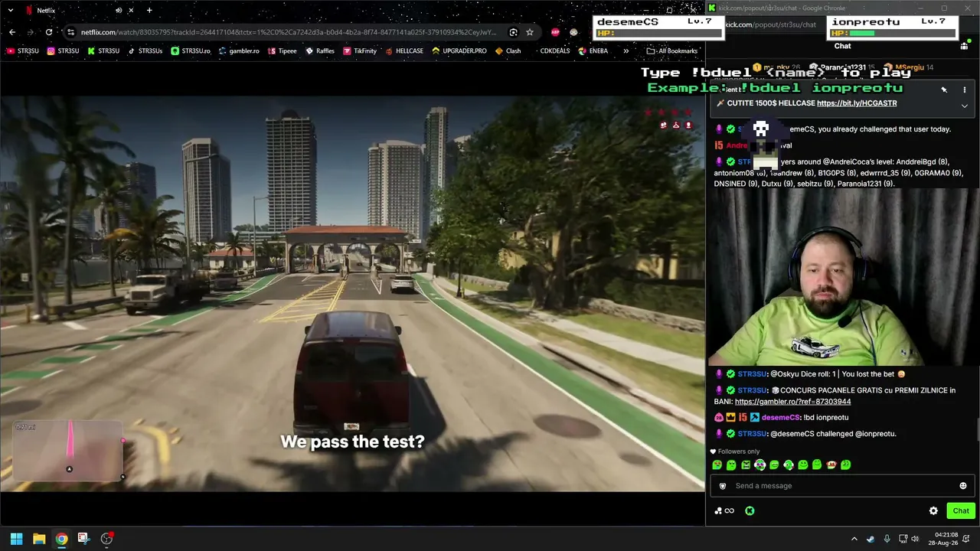Click the white-ringed green emote with purple eyes
The height and width of the screenshot is (551, 980).
(x=759, y=465)
